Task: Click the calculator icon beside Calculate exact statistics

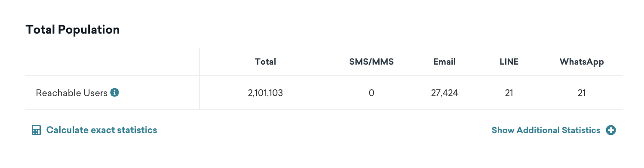Action: point(36,130)
